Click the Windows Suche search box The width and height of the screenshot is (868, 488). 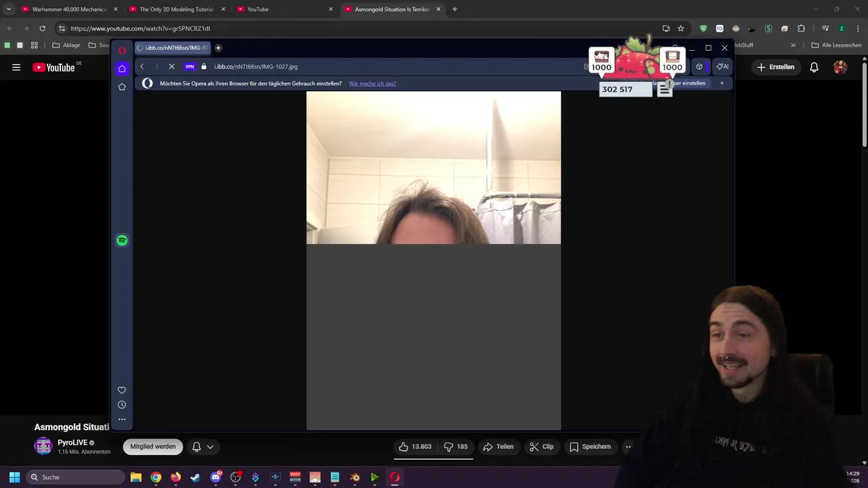pos(76,477)
